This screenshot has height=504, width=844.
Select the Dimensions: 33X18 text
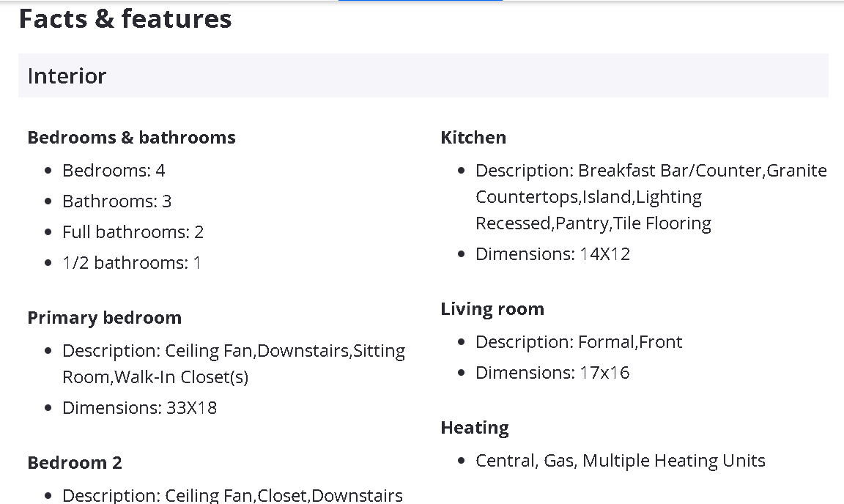point(139,408)
